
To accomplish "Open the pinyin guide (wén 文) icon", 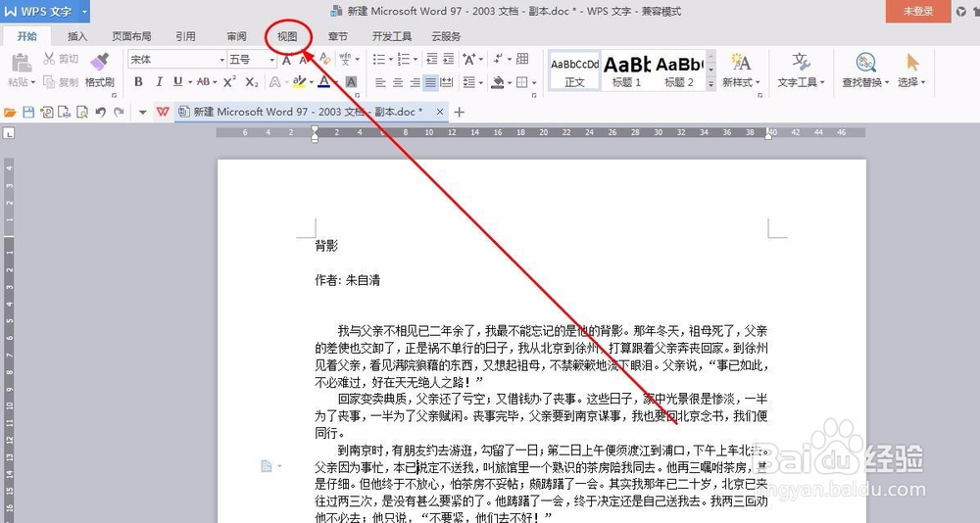I will [345, 60].
